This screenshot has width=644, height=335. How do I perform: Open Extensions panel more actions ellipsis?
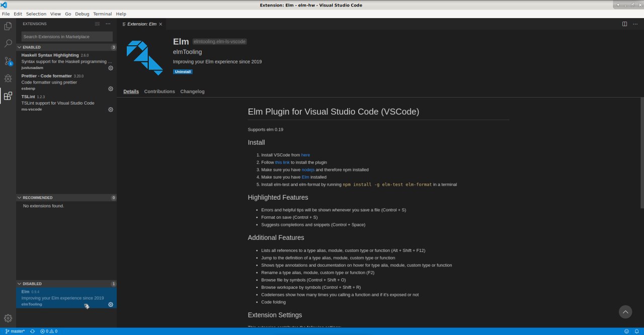pyautogui.click(x=108, y=24)
